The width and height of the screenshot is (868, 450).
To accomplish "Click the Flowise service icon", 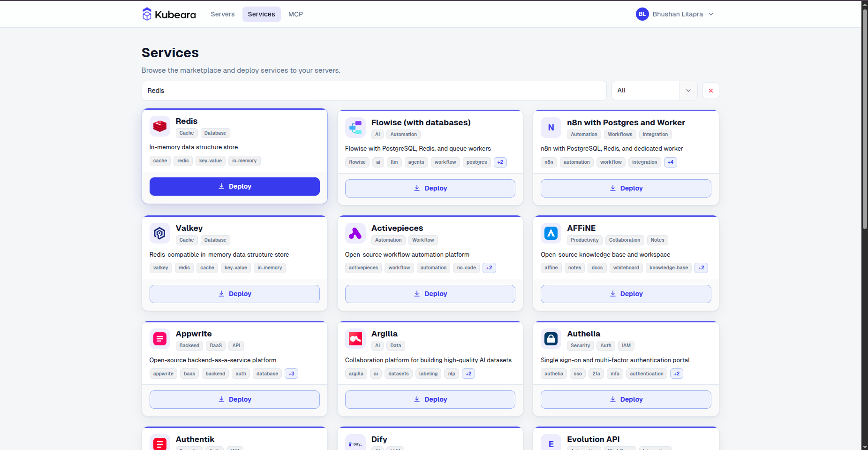I will coord(355,128).
